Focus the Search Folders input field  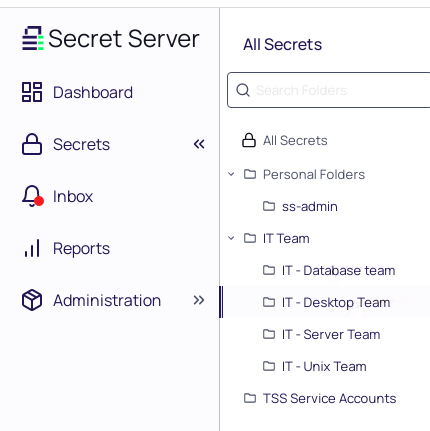(329, 90)
